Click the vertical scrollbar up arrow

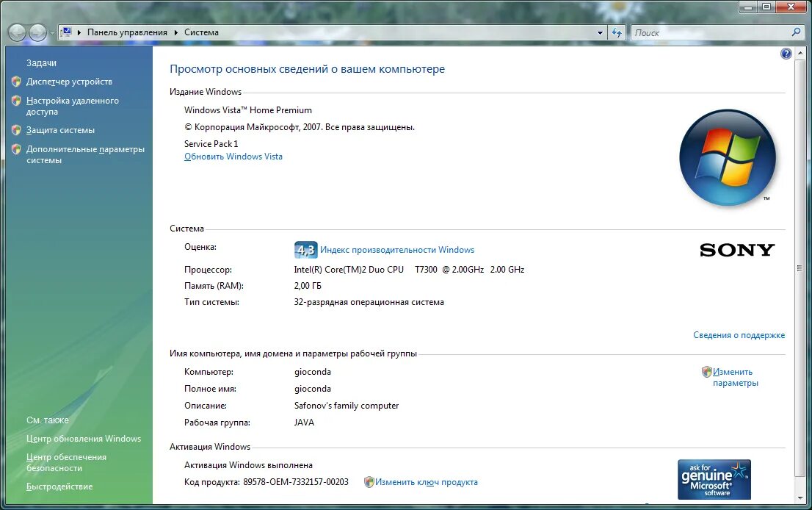pos(800,53)
